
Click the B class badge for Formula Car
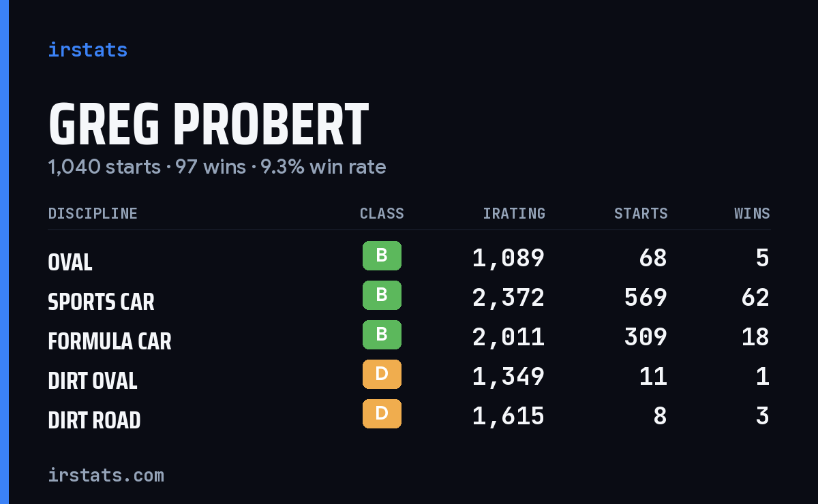point(382,335)
